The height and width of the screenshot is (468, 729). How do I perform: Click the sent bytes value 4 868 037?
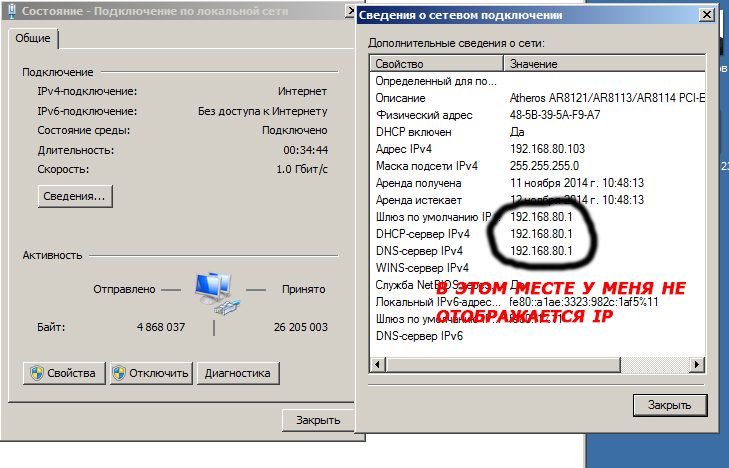click(x=161, y=327)
